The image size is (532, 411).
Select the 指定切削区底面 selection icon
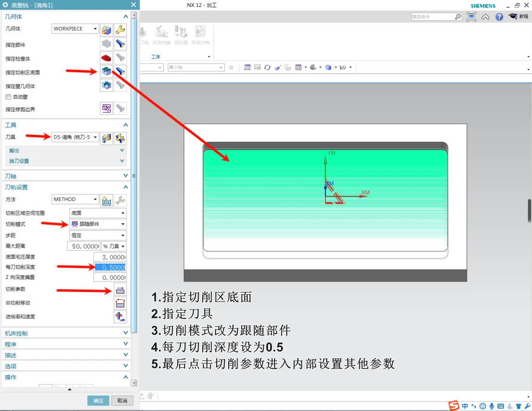pyautogui.click(x=106, y=70)
